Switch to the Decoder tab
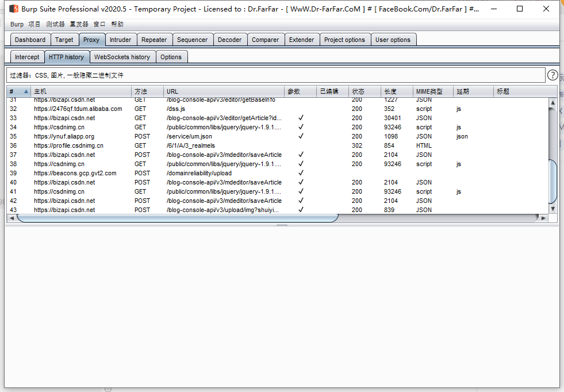The width and height of the screenshot is (564, 392). pyautogui.click(x=230, y=40)
